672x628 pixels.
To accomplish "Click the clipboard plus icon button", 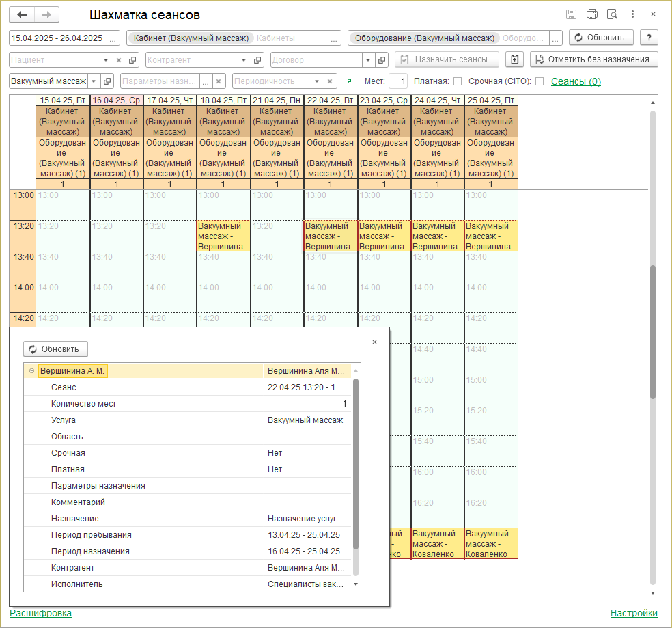I will pyautogui.click(x=515, y=59).
